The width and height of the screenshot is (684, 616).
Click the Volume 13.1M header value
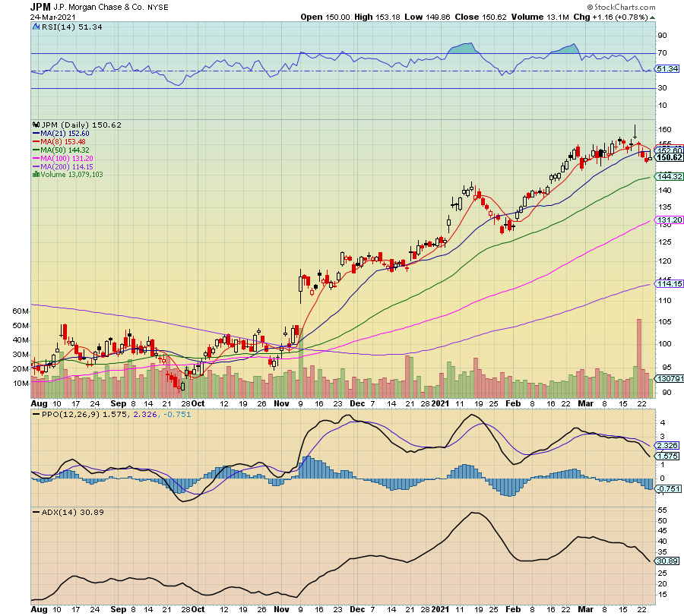click(x=540, y=17)
